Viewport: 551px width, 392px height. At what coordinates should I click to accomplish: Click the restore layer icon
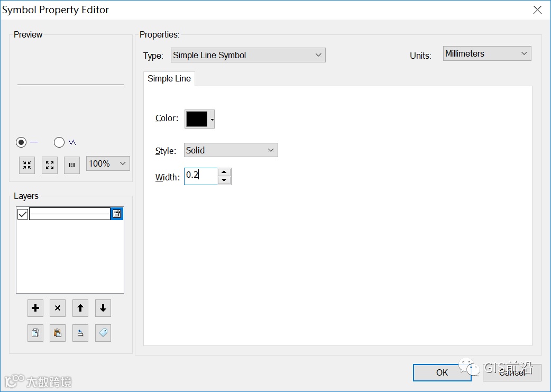80,333
